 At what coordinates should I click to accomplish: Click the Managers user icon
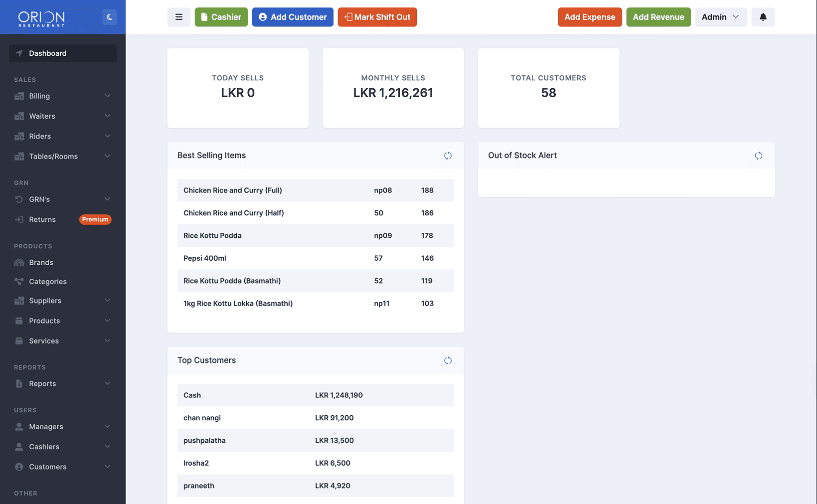point(19,427)
